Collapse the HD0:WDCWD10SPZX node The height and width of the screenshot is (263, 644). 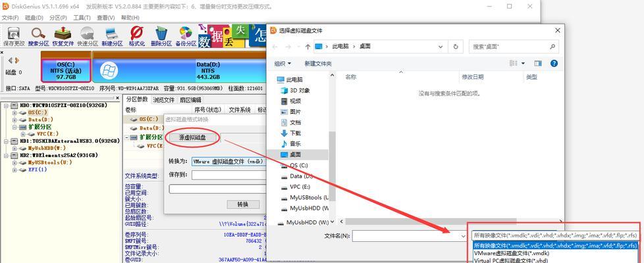(6, 105)
